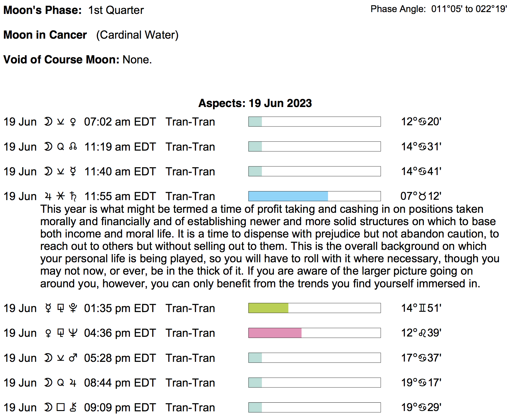Viewport: 512px width, 420px height.
Task: Click the North Node glyph at 11:19 am
Action: click(73, 147)
